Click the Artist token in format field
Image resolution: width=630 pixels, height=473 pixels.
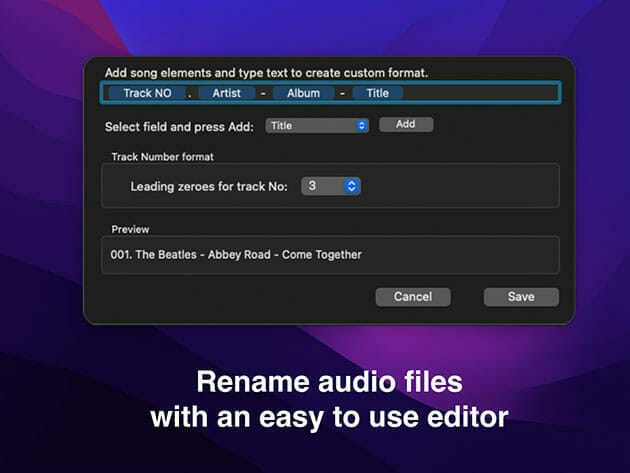226,93
